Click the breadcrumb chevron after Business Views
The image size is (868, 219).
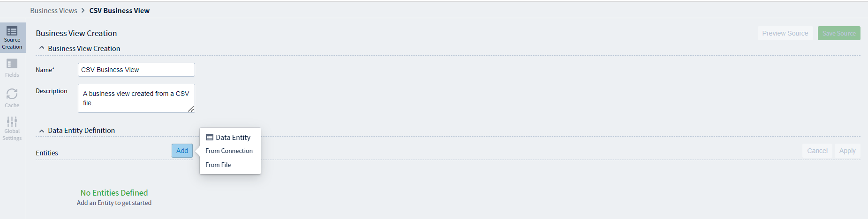[x=83, y=10]
